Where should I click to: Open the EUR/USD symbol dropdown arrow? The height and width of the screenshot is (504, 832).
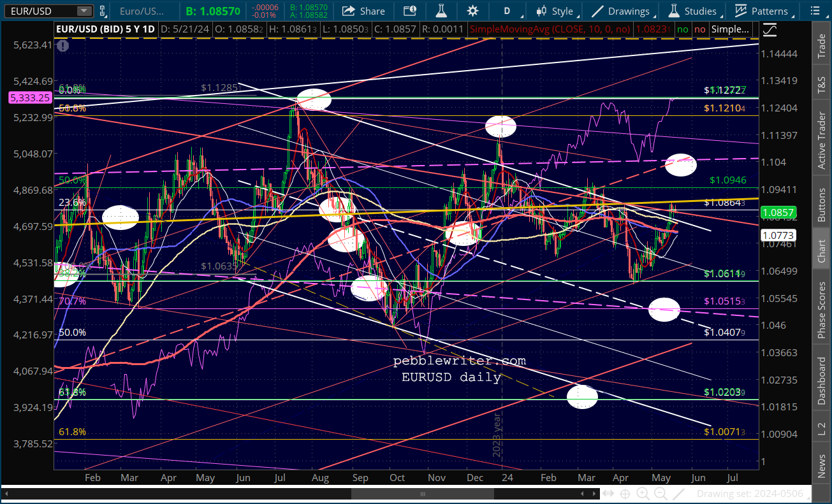click(84, 11)
